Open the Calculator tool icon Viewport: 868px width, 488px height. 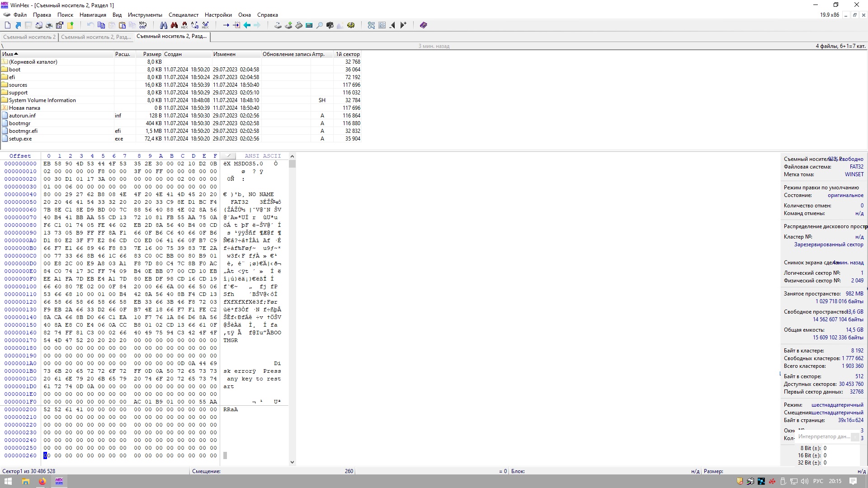(x=309, y=25)
